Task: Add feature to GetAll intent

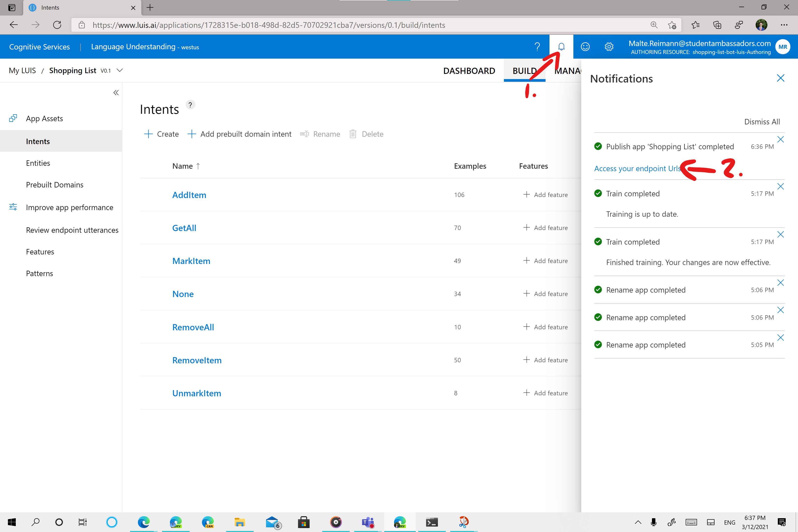Action: pyautogui.click(x=545, y=228)
